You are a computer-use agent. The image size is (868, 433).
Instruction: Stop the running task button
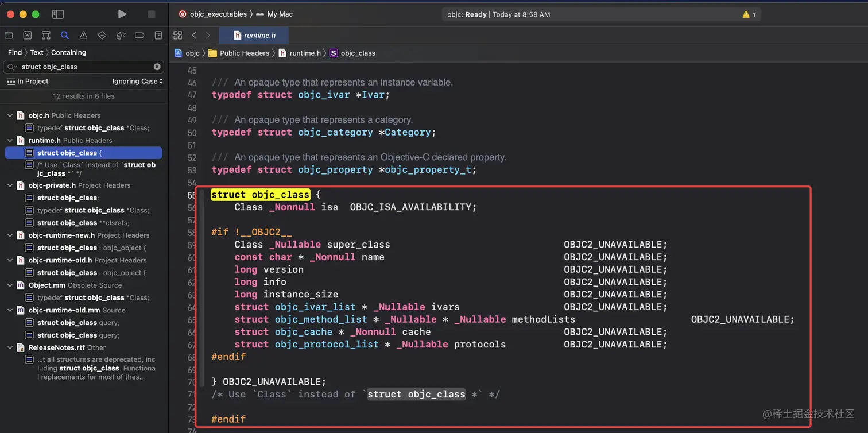[152, 14]
